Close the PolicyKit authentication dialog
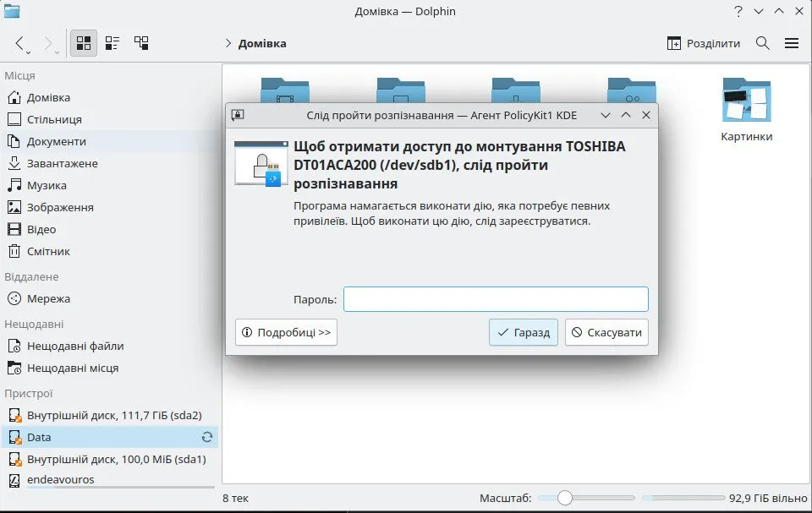This screenshot has height=513, width=812. [x=645, y=115]
